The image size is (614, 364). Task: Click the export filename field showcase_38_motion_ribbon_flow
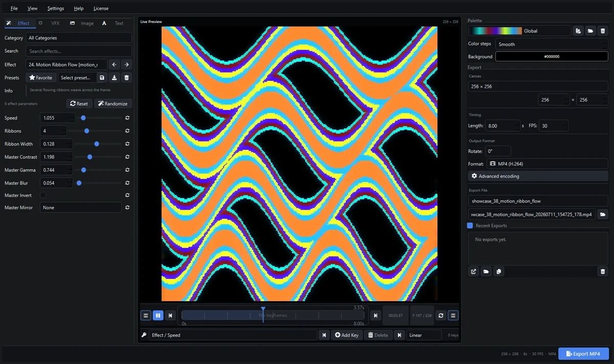point(538,201)
